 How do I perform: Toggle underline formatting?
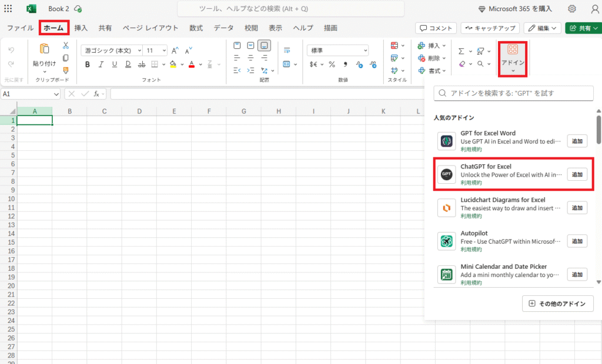[x=115, y=65]
